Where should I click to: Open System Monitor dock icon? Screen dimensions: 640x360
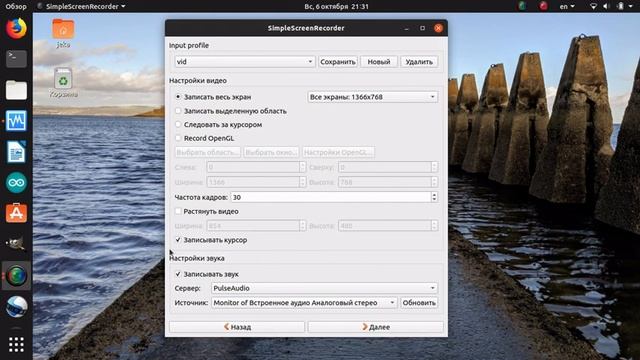[x=16, y=121]
